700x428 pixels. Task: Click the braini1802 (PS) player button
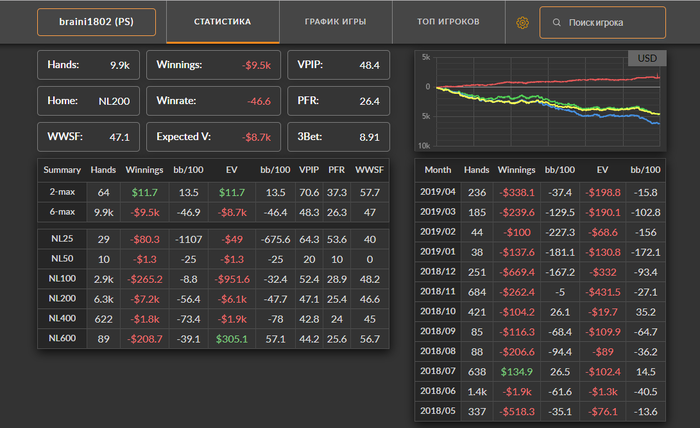click(97, 22)
